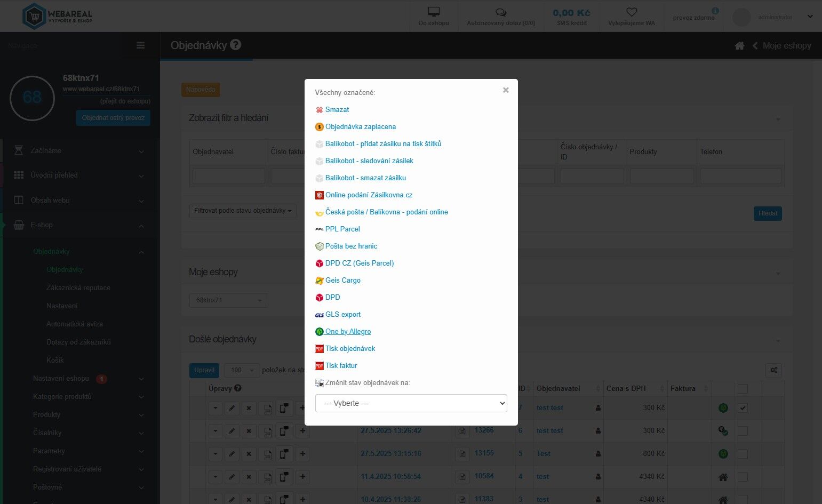Viewport: 822px width, 504px height.
Task: Expand the Začínáme sidebar chevron
Action: pos(141,151)
